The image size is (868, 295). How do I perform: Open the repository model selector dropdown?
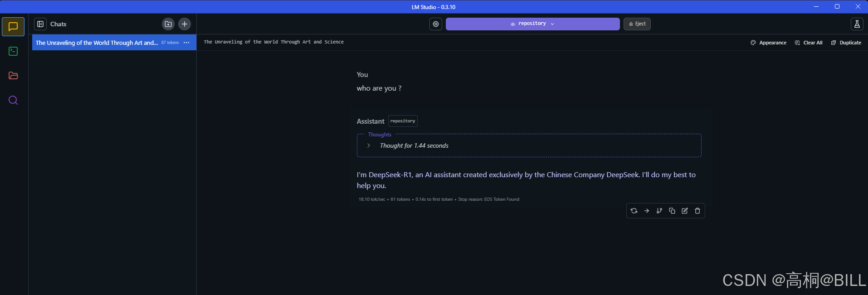[532, 24]
